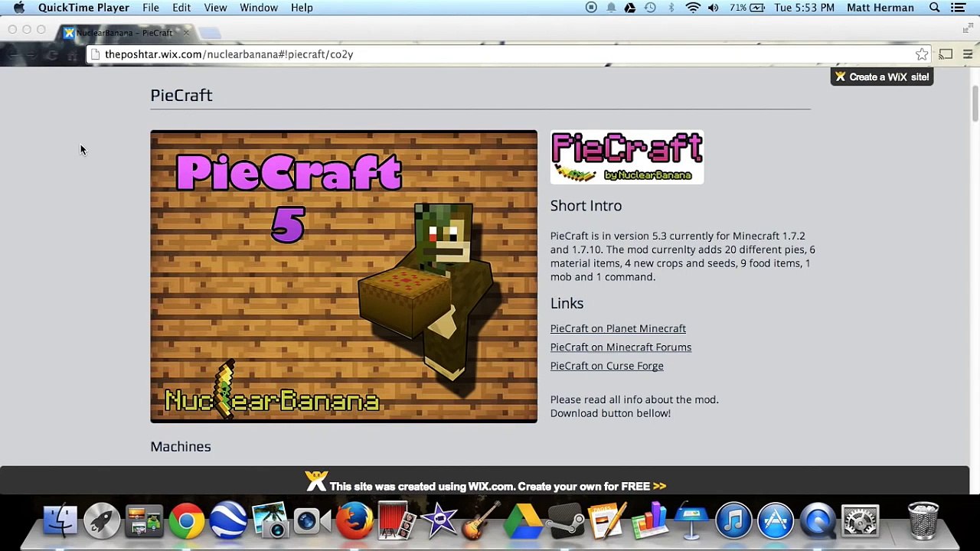Enter fullscreen with Chrome's expand arrows
The height and width of the screenshot is (551, 980).
968,29
